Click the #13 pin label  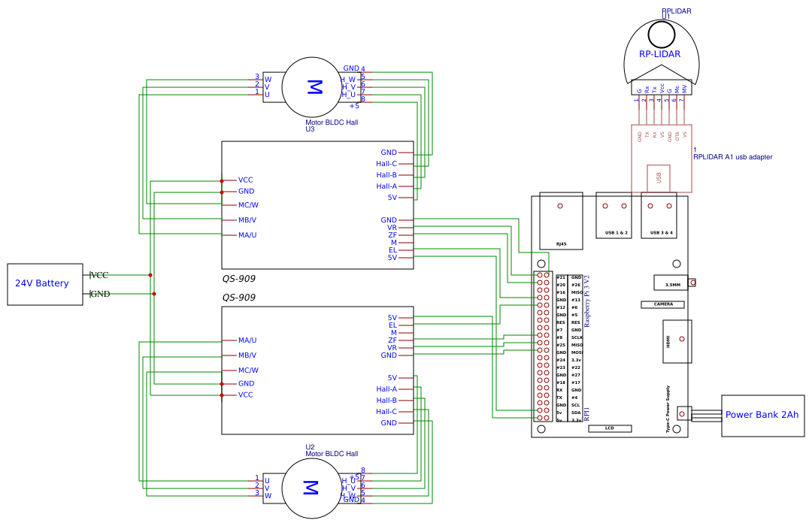(576, 300)
